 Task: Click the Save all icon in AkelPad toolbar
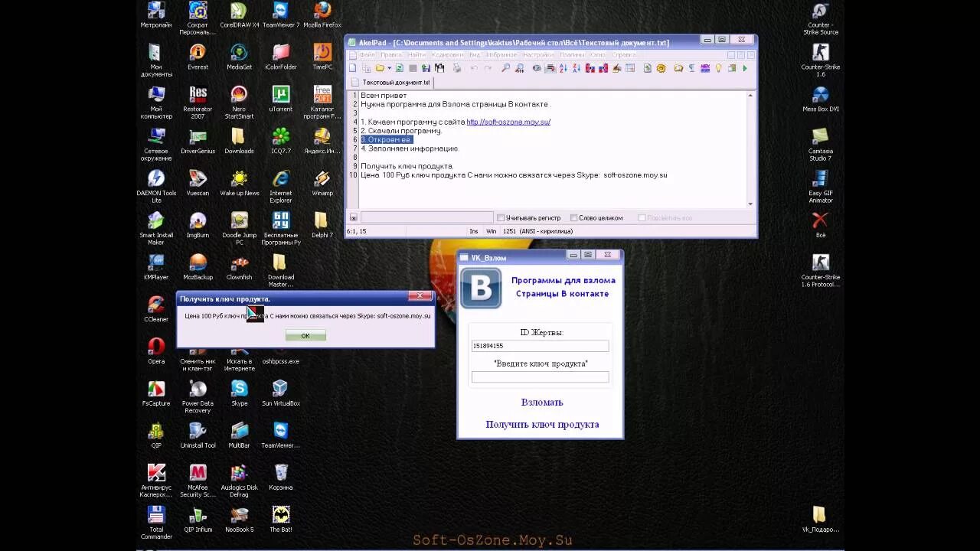[439, 68]
